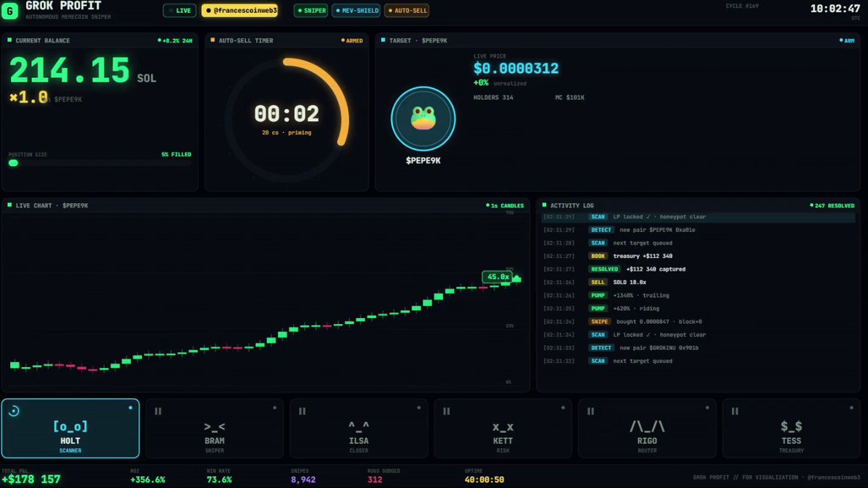Screen dimensions: 868x488
Task: Click the 45.0x marker on the live chart
Action: pyautogui.click(x=497, y=276)
